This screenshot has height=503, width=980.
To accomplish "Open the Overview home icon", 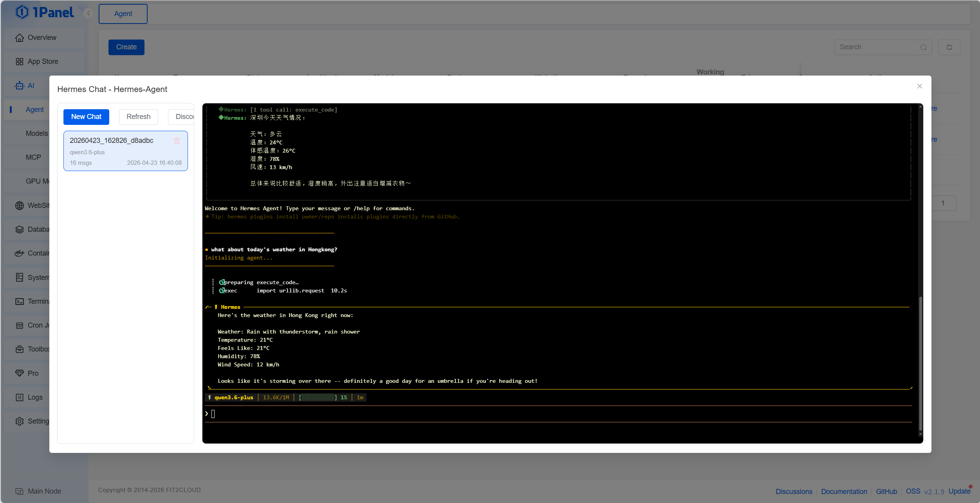I will (x=20, y=38).
